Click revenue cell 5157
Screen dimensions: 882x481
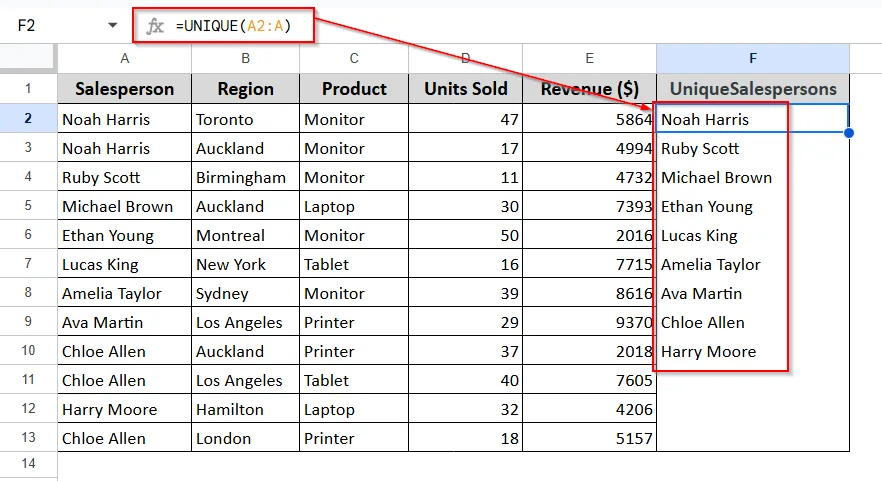pyautogui.click(x=590, y=438)
